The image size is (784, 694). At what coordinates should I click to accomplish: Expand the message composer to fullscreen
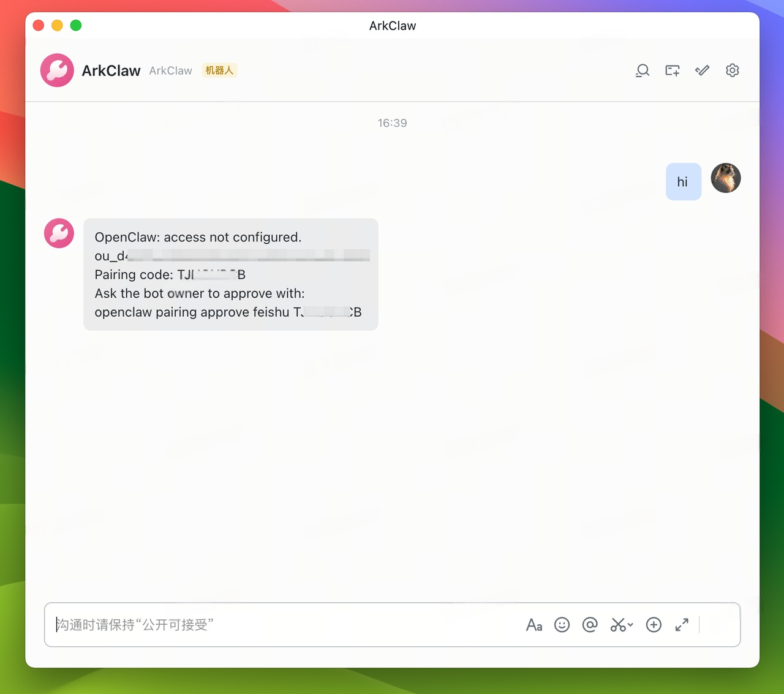(682, 625)
